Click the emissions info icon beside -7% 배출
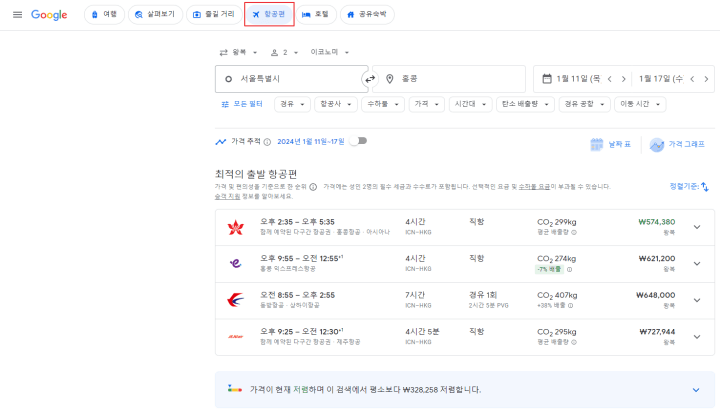This screenshot has height=411, width=720. pyautogui.click(x=569, y=270)
